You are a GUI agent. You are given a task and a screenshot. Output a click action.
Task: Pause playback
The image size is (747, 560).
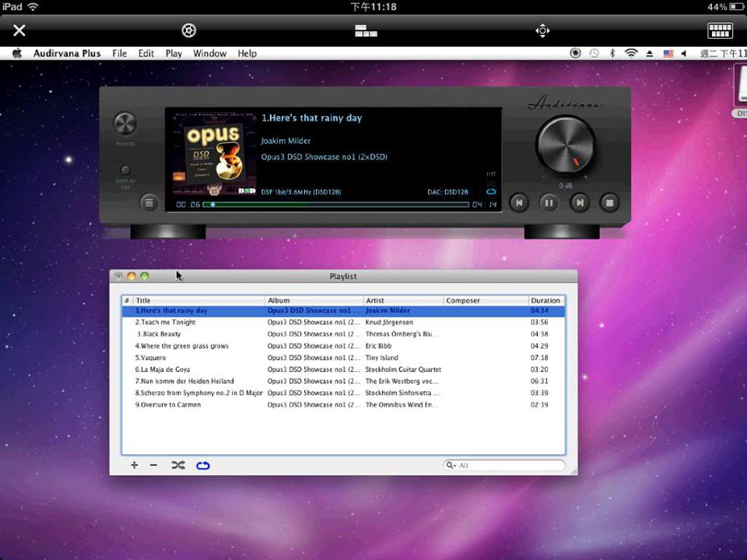point(549,203)
